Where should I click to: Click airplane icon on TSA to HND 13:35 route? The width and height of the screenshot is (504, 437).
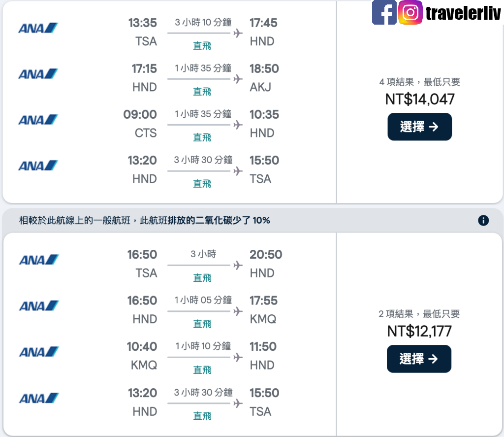tap(238, 33)
